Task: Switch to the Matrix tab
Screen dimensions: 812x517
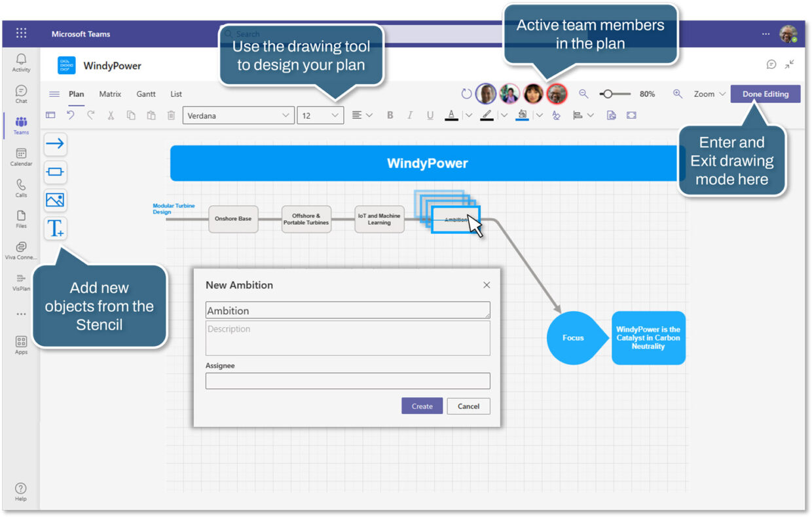Action: coord(109,94)
